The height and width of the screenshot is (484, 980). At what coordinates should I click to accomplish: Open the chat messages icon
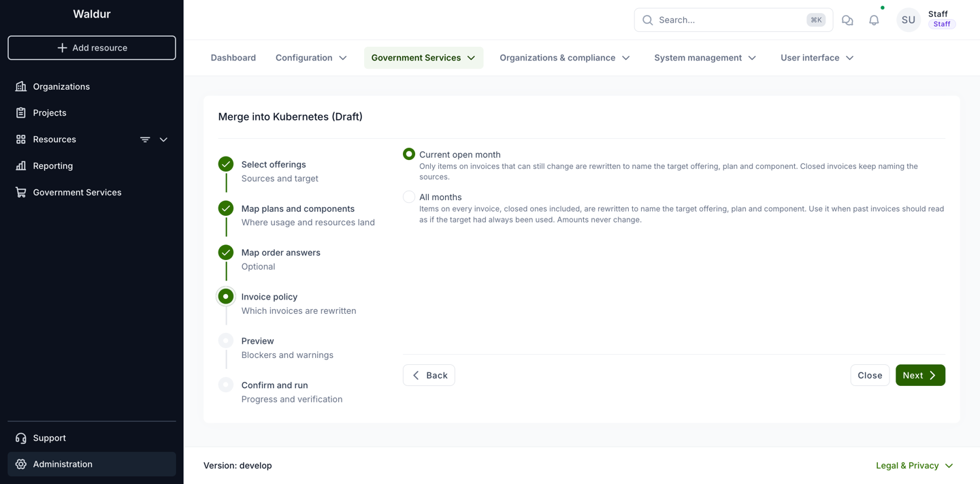(x=847, y=20)
